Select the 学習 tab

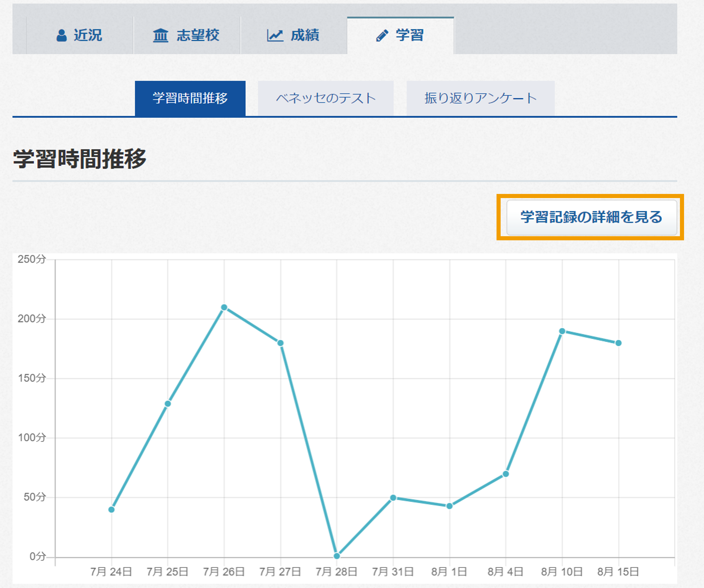pyautogui.click(x=401, y=35)
